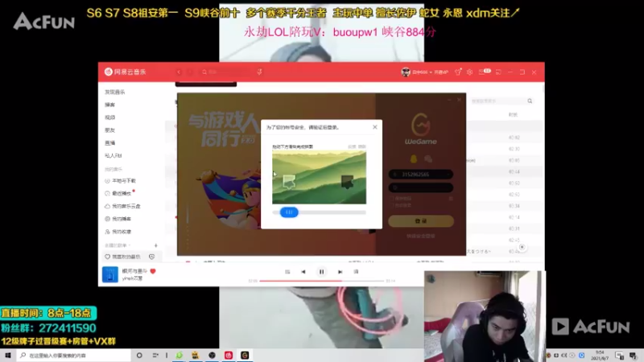Choose QQ login icon in WeGame

414,158
